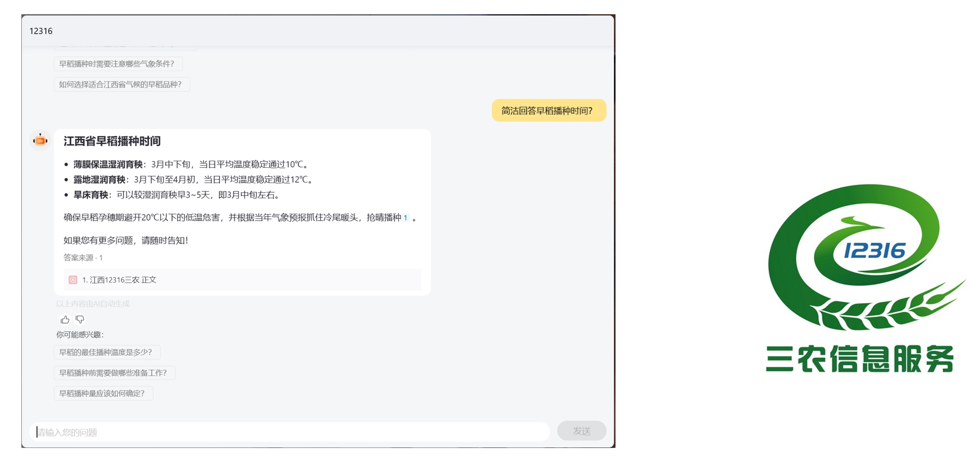Viewport: 980px width, 461px height.
Task: Click the thumbs-up like icon
Action: pyautogui.click(x=65, y=319)
